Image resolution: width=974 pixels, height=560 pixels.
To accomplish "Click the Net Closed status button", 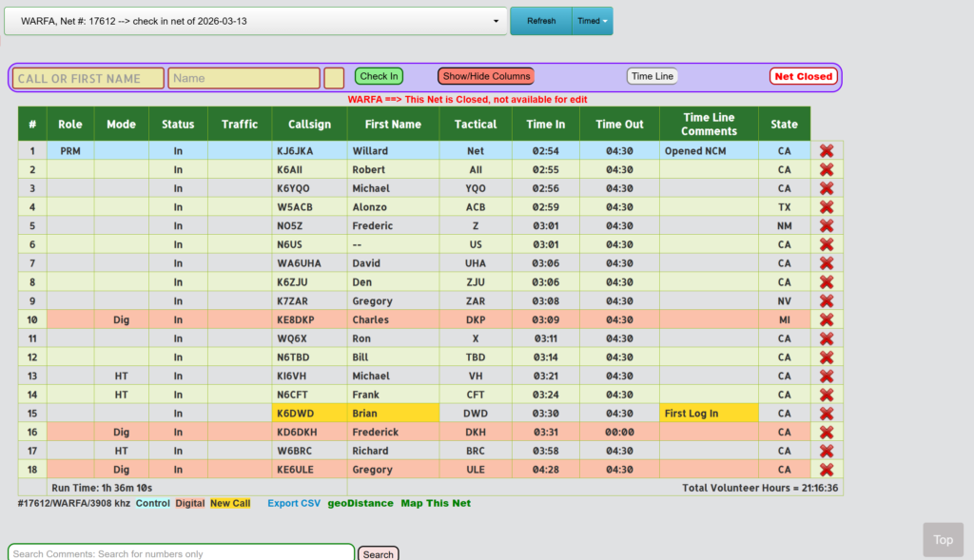I will (x=803, y=76).
